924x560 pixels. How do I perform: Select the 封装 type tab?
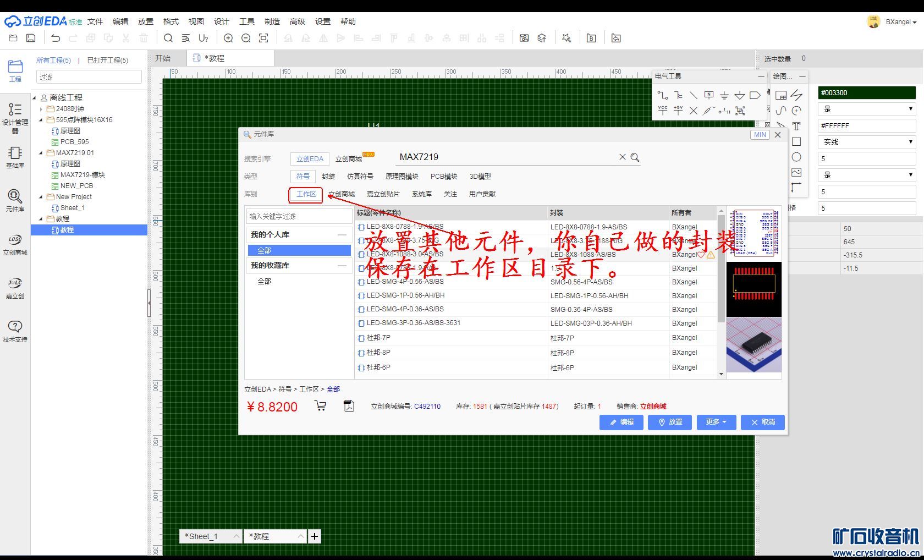pyautogui.click(x=328, y=177)
